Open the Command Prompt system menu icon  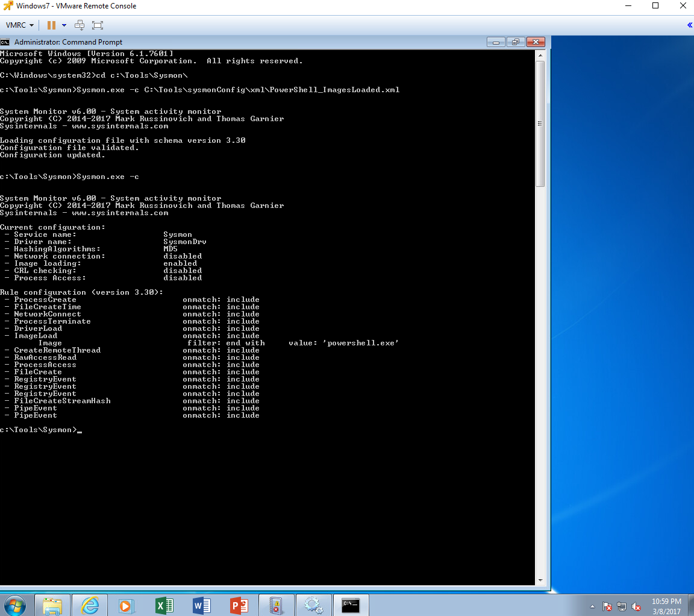[x=5, y=42]
